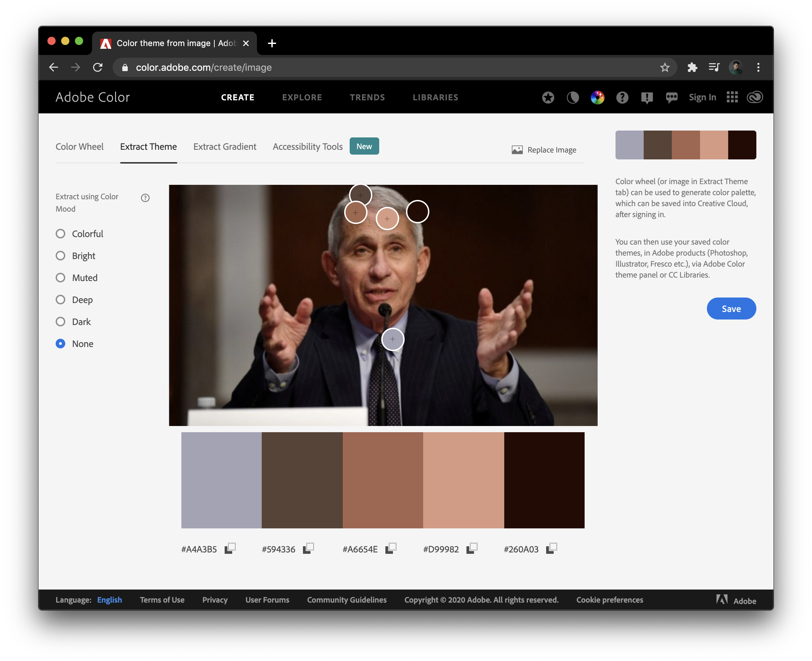Select the None color mood
The height and width of the screenshot is (661, 812).
click(x=60, y=344)
